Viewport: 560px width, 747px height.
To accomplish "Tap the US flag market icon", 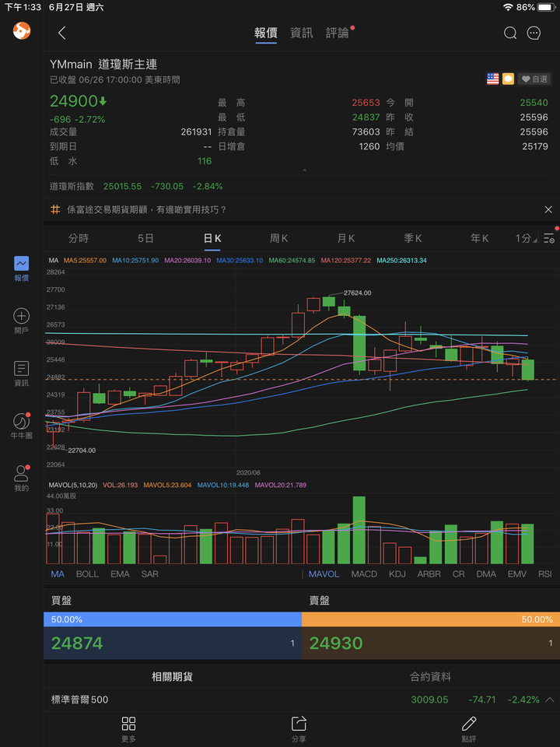I will coord(493,79).
